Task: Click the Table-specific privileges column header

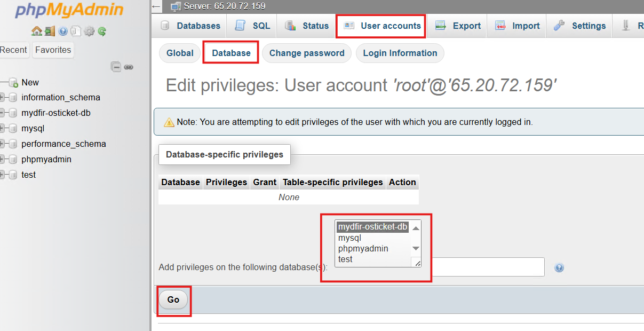Action: point(333,182)
